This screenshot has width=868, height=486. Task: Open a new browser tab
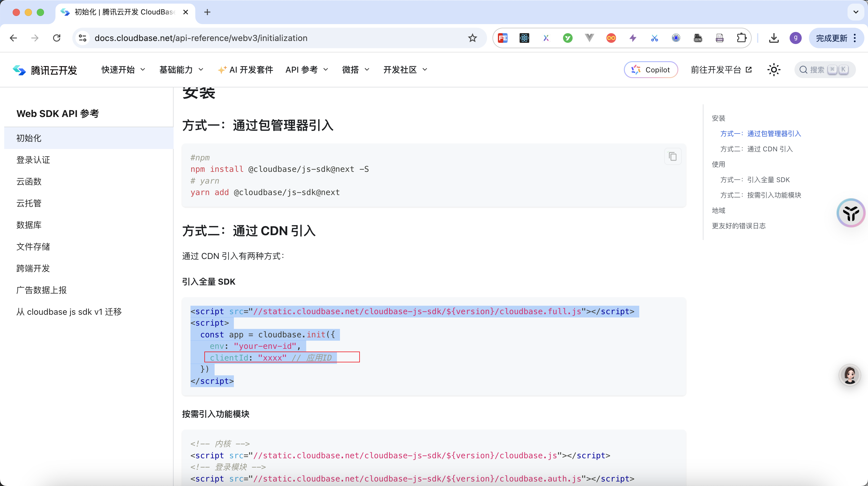(207, 12)
